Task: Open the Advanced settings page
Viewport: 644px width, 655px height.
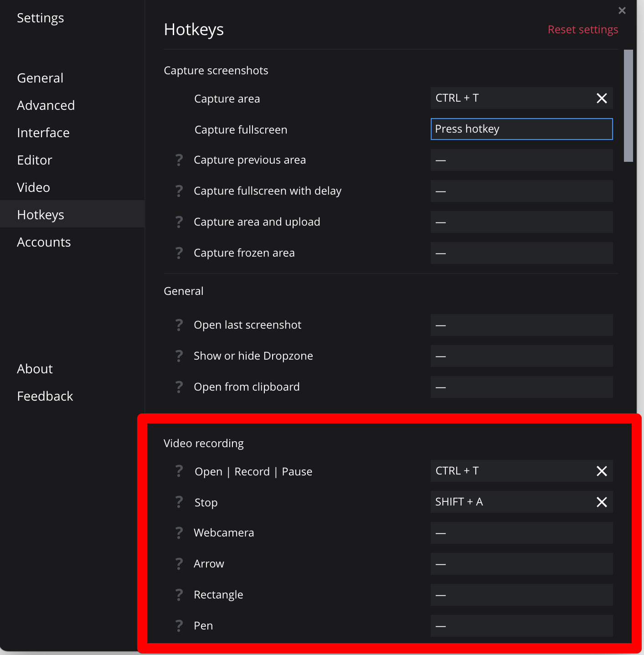Action: [x=46, y=105]
